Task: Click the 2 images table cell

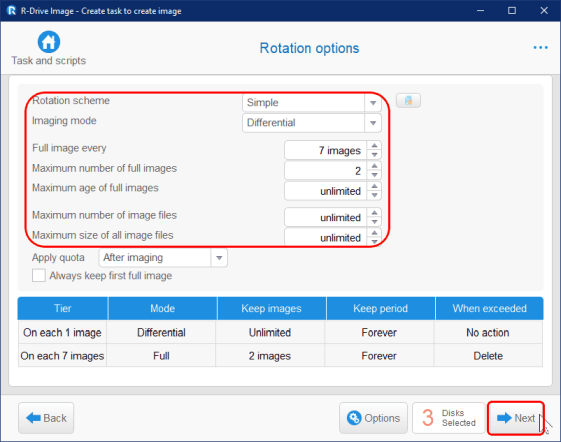Action: (x=270, y=356)
